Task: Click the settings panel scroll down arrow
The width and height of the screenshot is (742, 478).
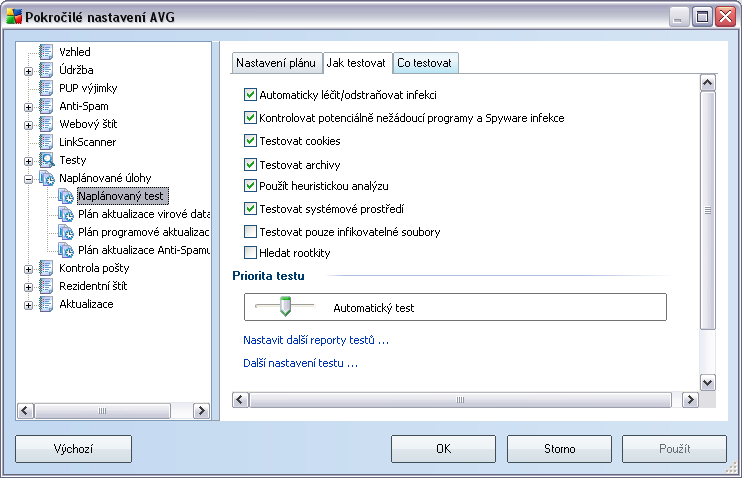Action: (707, 382)
